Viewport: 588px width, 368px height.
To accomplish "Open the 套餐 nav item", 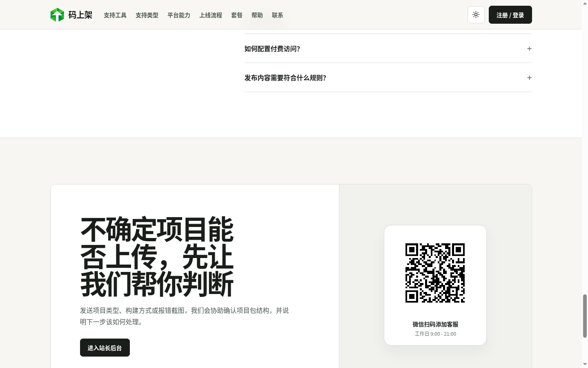I will point(237,15).
